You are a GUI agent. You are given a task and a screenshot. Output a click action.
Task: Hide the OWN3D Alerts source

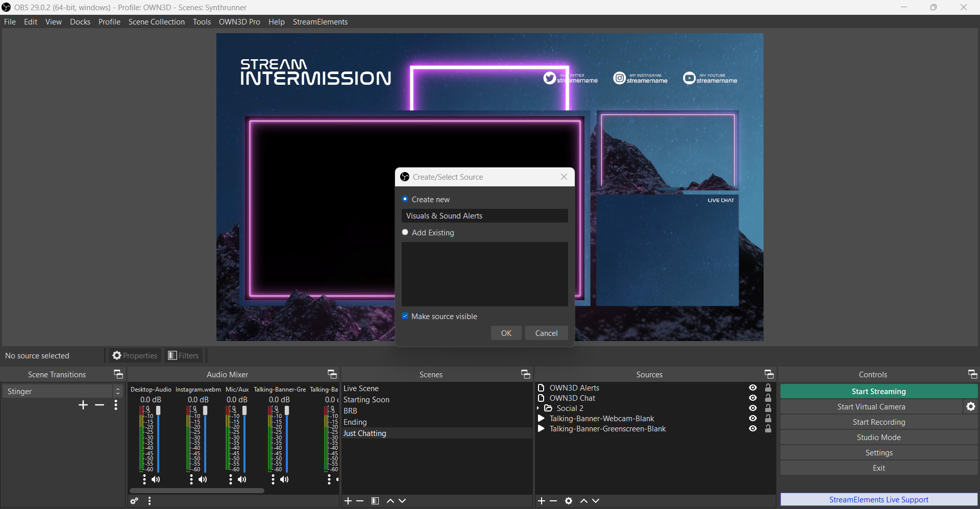click(x=753, y=388)
